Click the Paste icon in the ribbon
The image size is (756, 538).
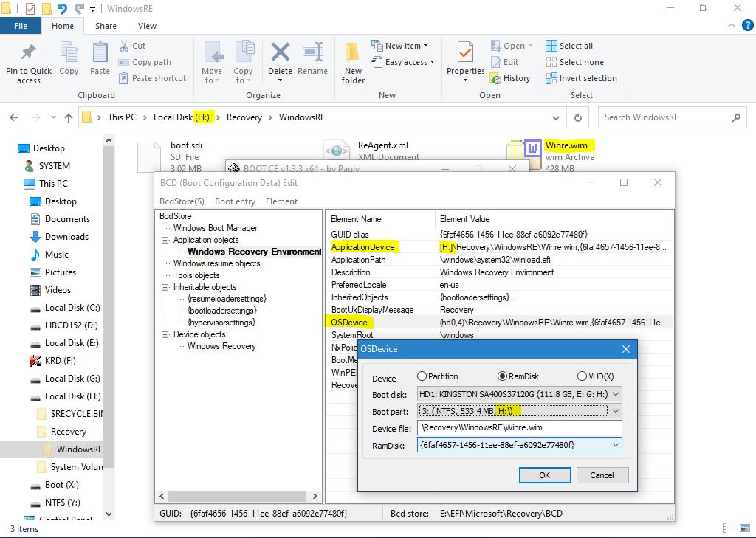100,54
